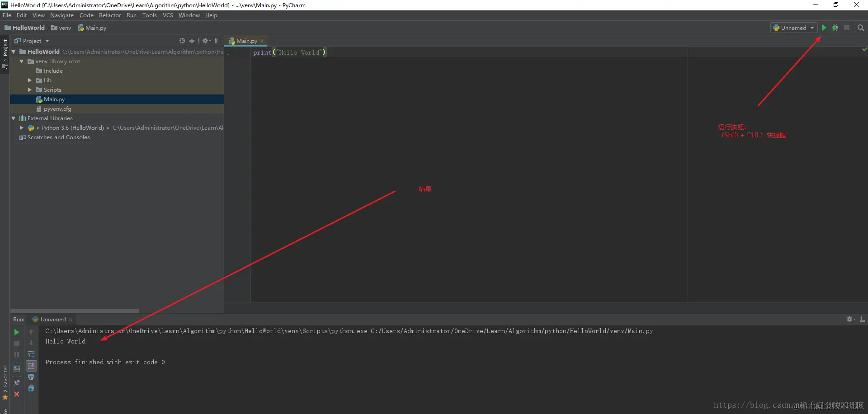The height and width of the screenshot is (414, 868).
Task: Open Project panel gear settings
Action: pos(206,41)
